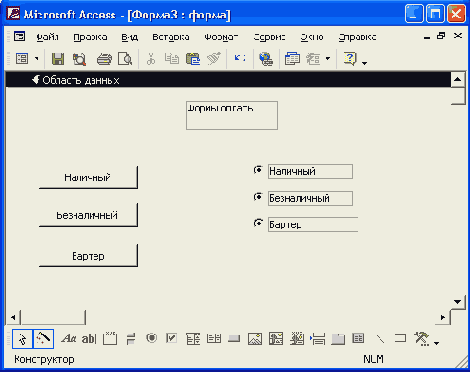Toggle the Control Wizards wand icon
The image size is (470, 372).
pyautogui.click(x=44, y=339)
